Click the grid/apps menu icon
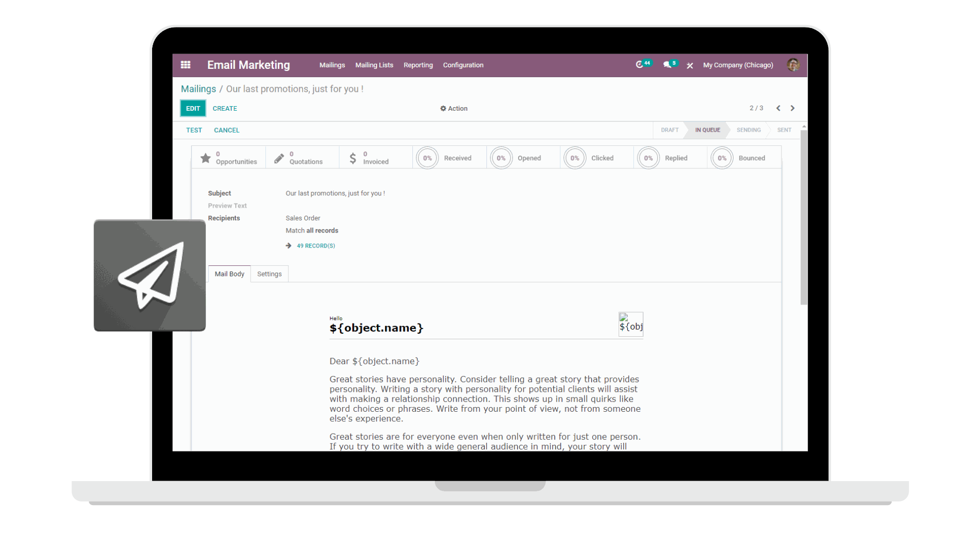Viewport: 980px width, 551px height. pos(186,65)
